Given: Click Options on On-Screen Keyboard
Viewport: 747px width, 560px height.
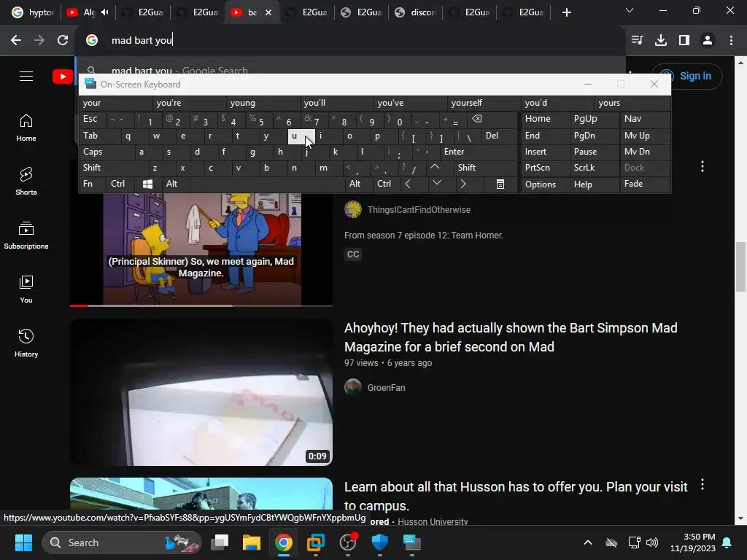Looking at the screenshot, I should [x=545, y=184].
